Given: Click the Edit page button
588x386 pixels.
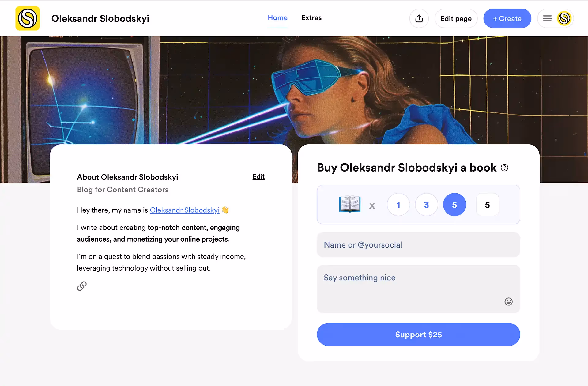Looking at the screenshot, I should tap(456, 18).
